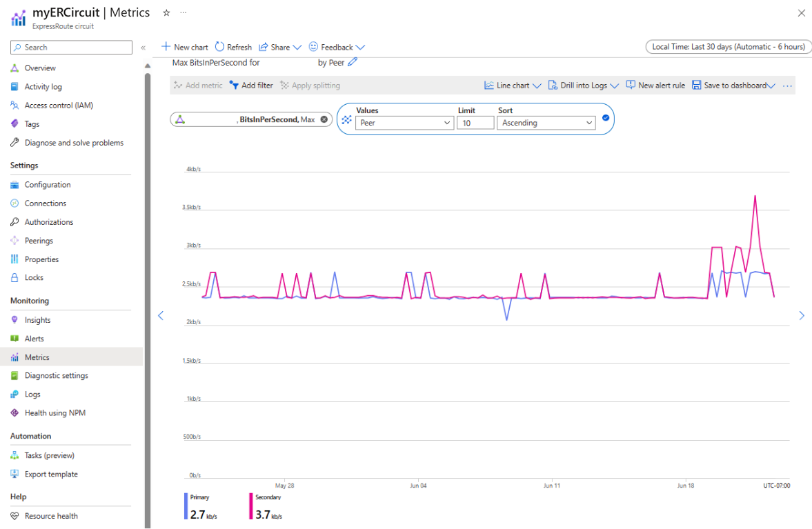812x529 pixels.
Task: Favorite myERCircuit with the star icon
Action: pos(166,13)
